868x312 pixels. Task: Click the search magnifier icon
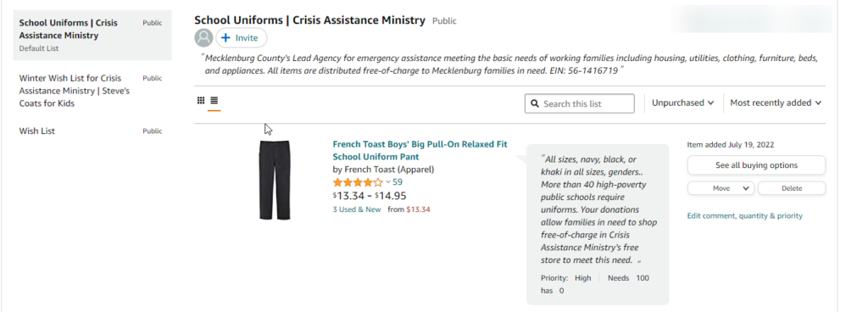point(535,103)
